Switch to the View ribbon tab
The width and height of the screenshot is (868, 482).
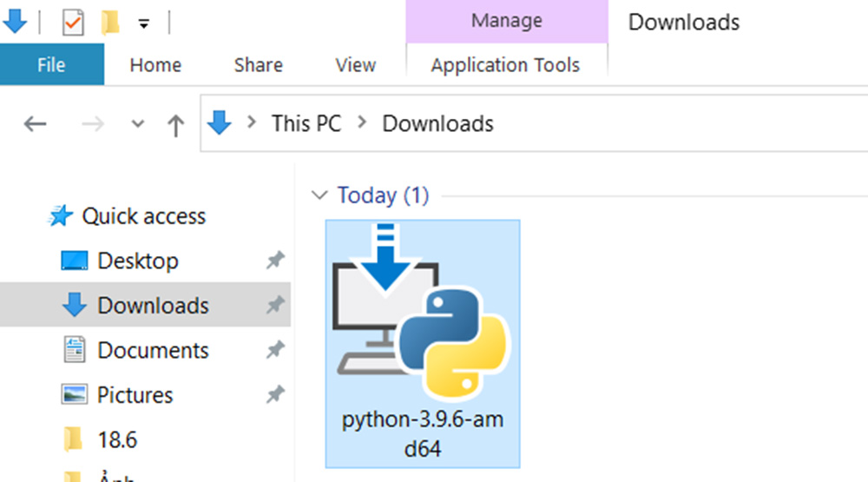355,65
